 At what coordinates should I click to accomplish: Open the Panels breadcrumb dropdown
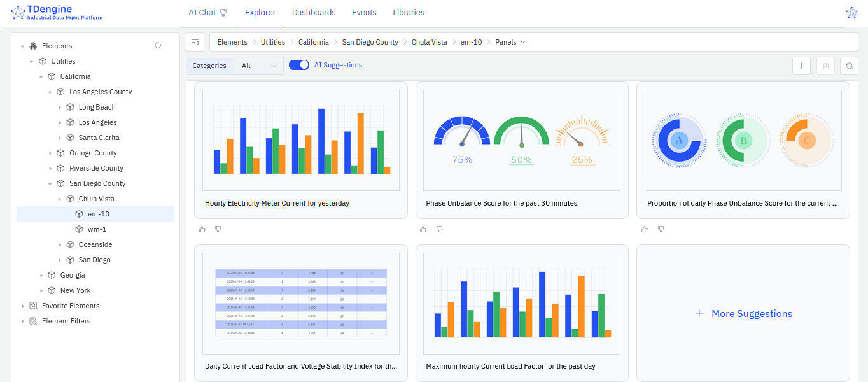(x=510, y=42)
